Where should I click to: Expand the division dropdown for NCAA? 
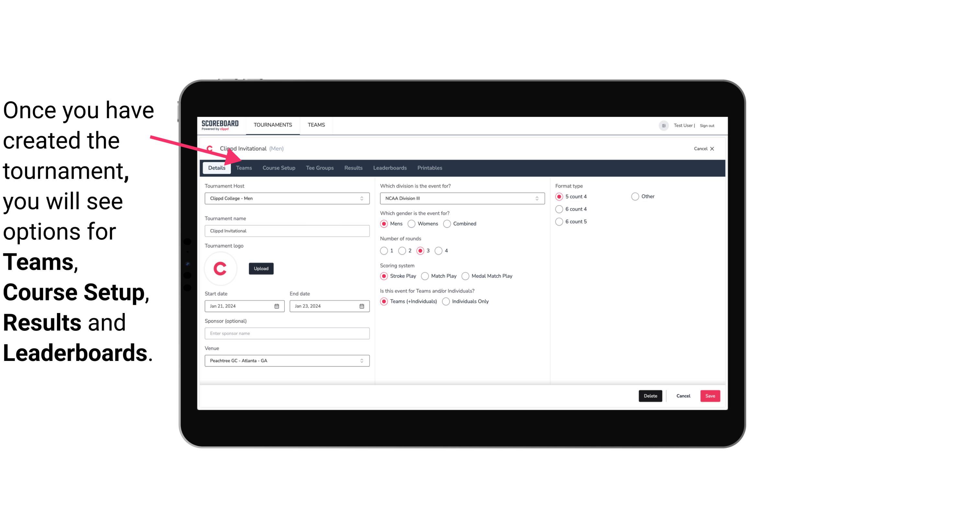coord(536,198)
